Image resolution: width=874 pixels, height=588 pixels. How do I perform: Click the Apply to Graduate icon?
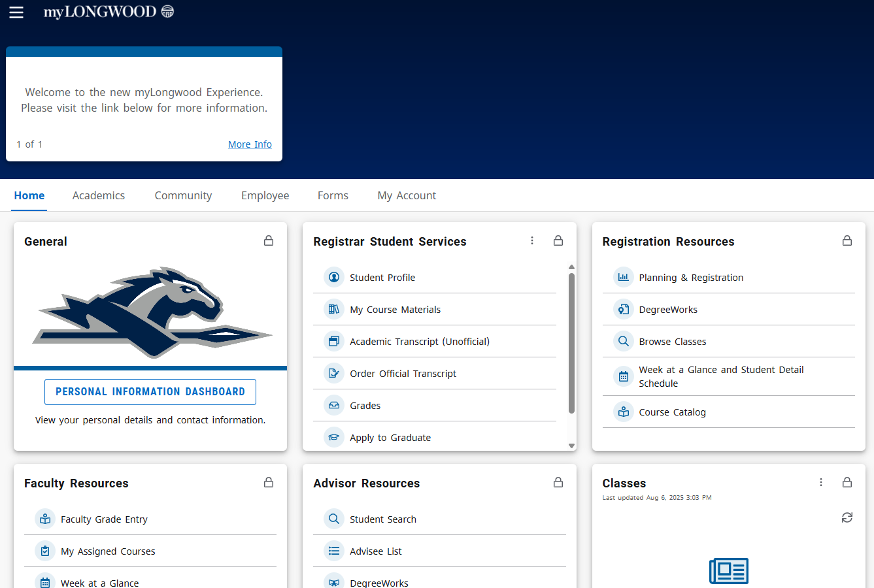[334, 437]
